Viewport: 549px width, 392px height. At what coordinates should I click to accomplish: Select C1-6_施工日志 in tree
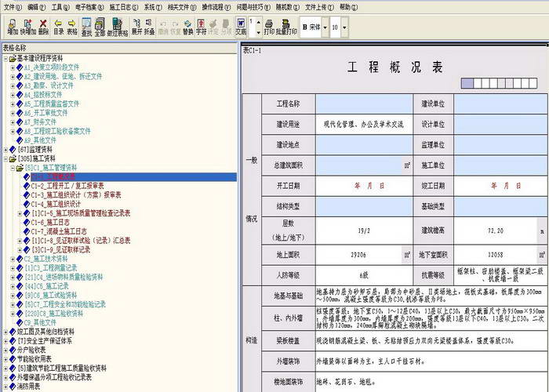[50, 222]
